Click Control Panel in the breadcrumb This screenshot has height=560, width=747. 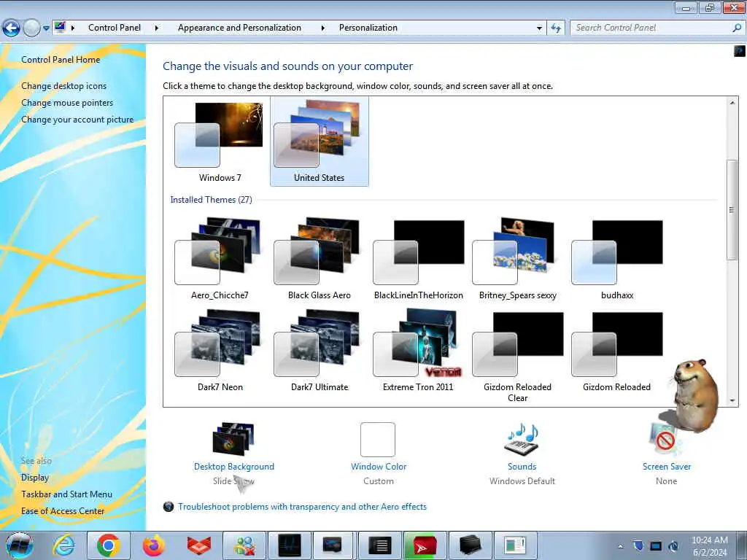(115, 28)
